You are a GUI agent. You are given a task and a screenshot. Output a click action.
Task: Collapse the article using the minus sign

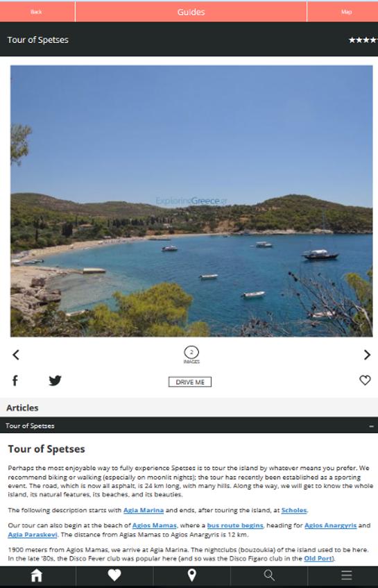371,426
